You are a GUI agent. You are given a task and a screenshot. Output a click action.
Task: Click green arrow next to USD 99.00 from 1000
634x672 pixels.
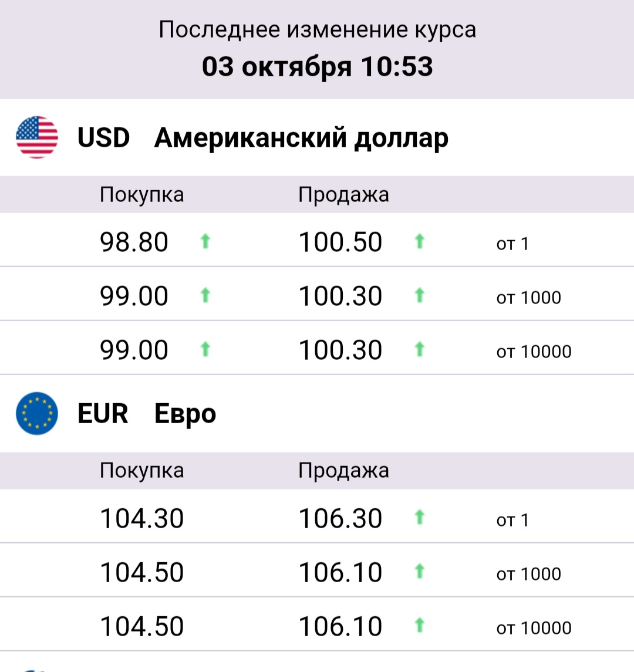pyautogui.click(x=205, y=295)
